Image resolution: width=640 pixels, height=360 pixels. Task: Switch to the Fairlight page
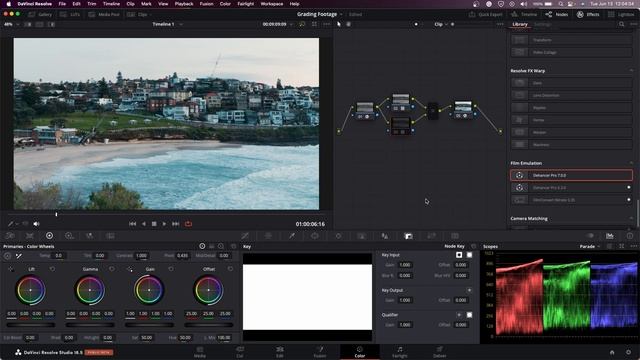400,352
